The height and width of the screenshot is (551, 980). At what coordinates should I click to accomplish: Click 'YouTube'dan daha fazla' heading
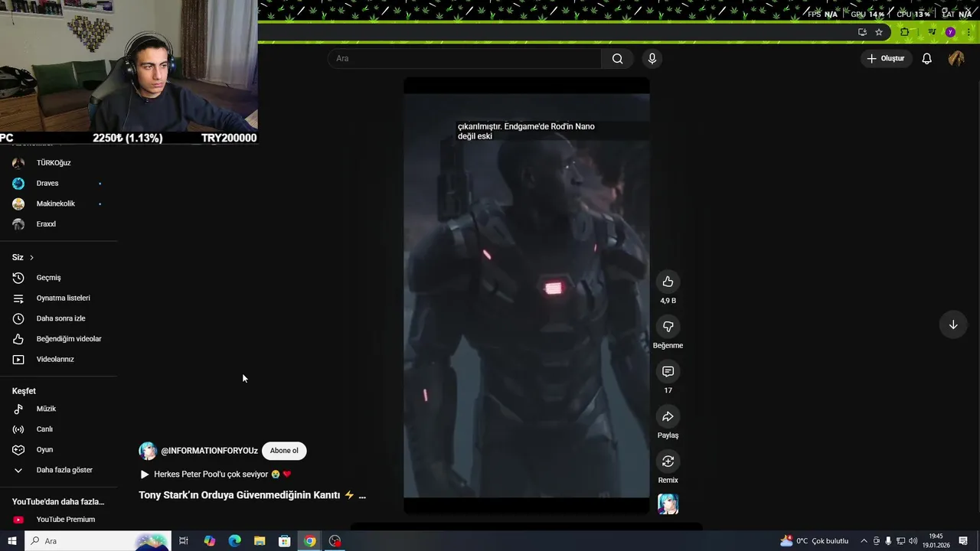(58, 502)
